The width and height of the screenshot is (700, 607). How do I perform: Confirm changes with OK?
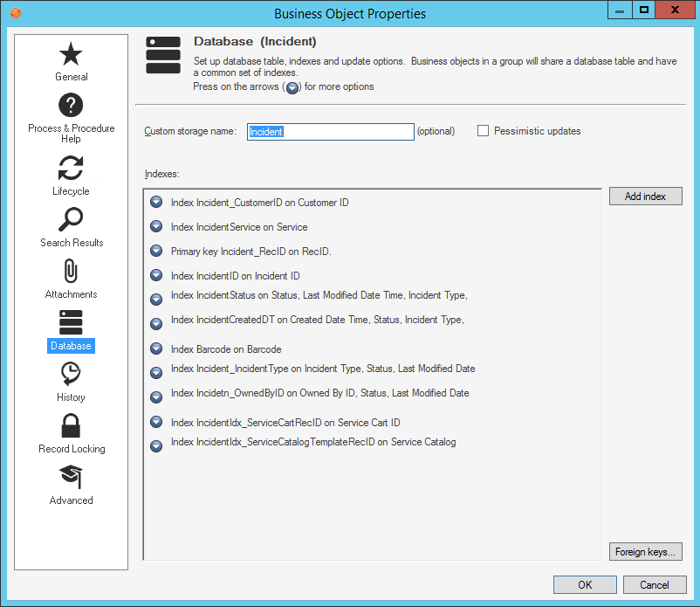point(584,584)
